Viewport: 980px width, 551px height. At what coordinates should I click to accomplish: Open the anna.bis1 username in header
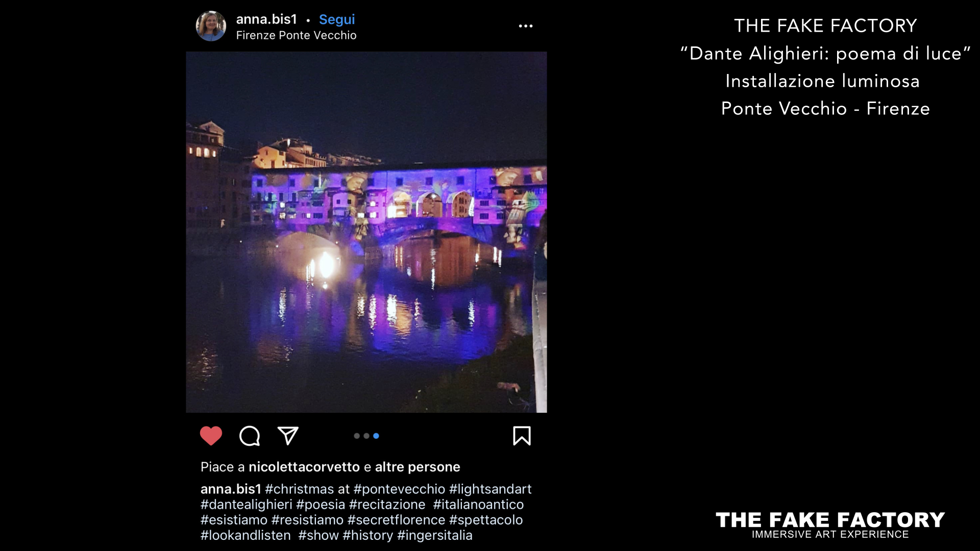pyautogui.click(x=266, y=19)
